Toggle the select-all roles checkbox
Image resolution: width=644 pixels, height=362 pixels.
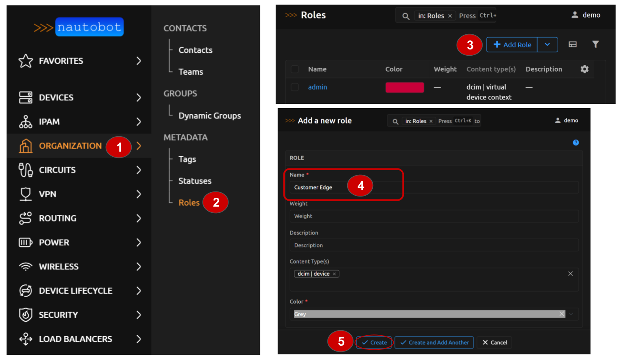pyautogui.click(x=295, y=69)
